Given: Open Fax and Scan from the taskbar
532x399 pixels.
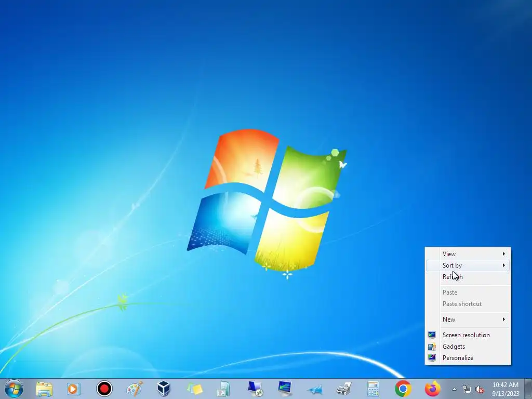Looking at the screenshot, I should pos(344,389).
